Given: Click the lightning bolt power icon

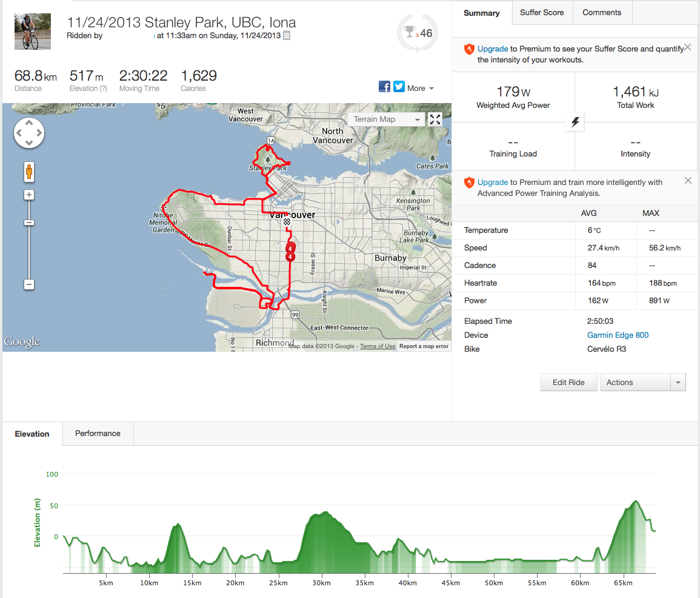Looking at the screenshot, I should point(575,122).
